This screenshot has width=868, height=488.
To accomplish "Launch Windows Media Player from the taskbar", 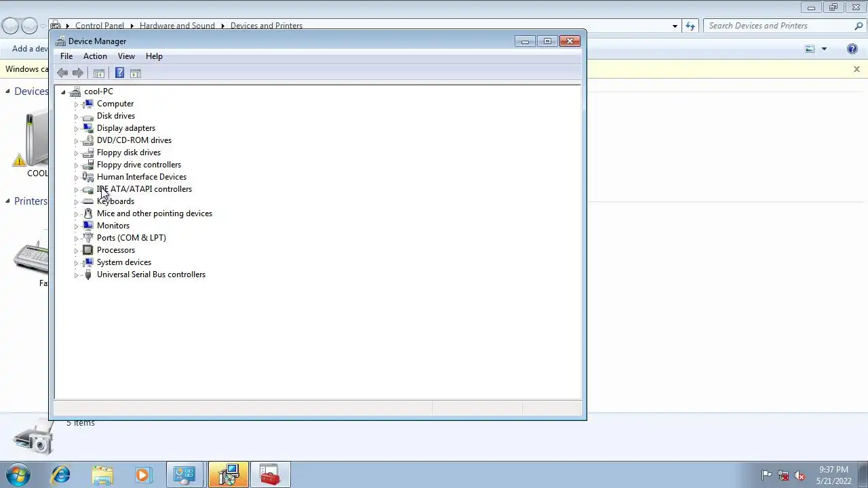I will pos(143,474).
